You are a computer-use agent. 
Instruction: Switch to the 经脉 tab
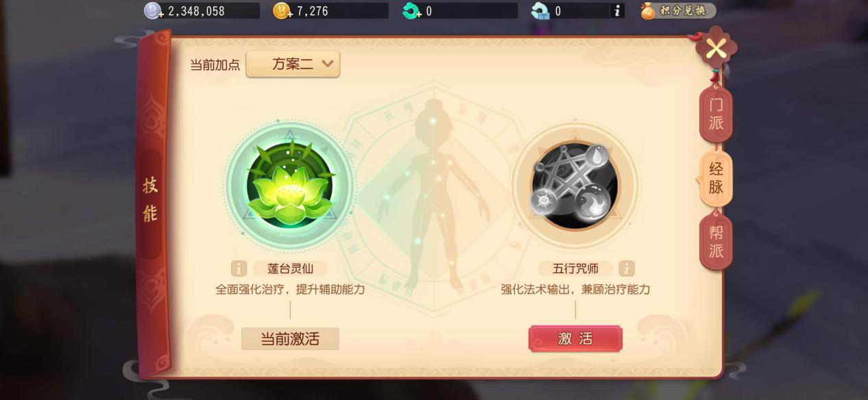tap(716, 178)
